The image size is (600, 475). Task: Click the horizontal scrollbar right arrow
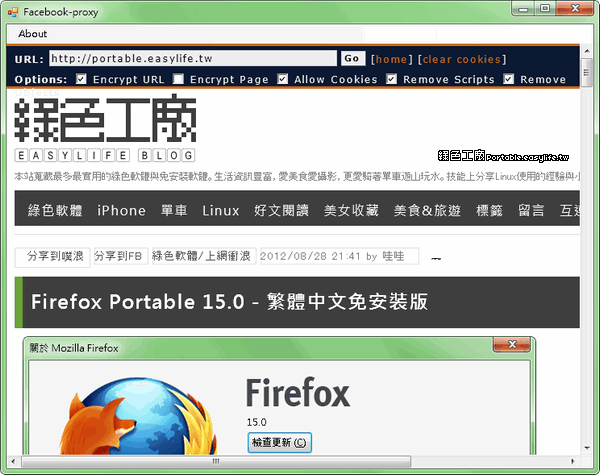point(572,461)
